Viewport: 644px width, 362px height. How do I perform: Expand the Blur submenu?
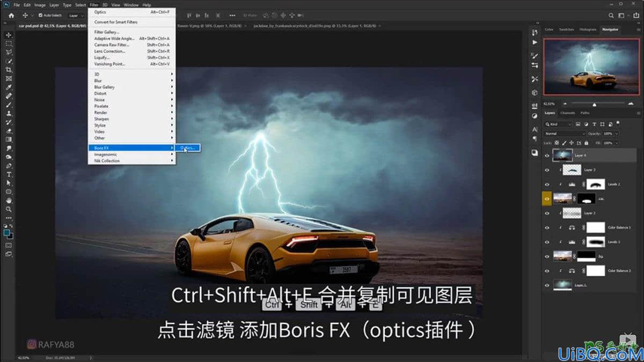132,80
